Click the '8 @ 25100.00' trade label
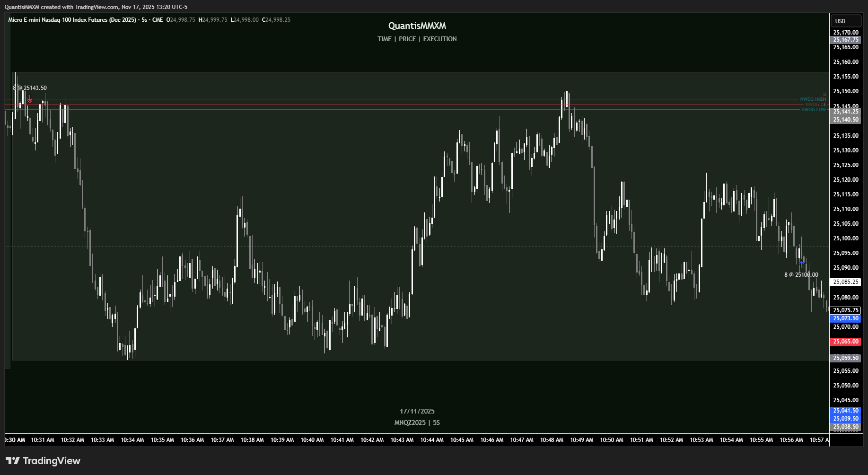Screen dimensions: 868x475 click(801, 275)
